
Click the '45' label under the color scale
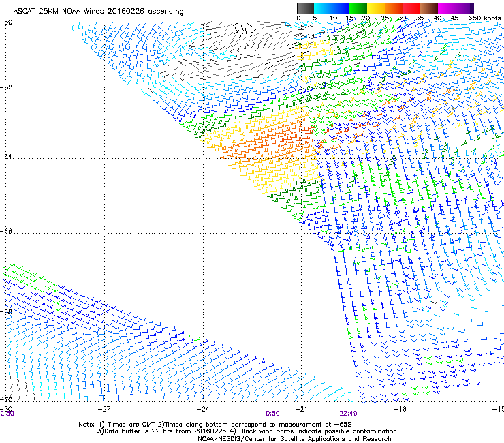[454, 18]
